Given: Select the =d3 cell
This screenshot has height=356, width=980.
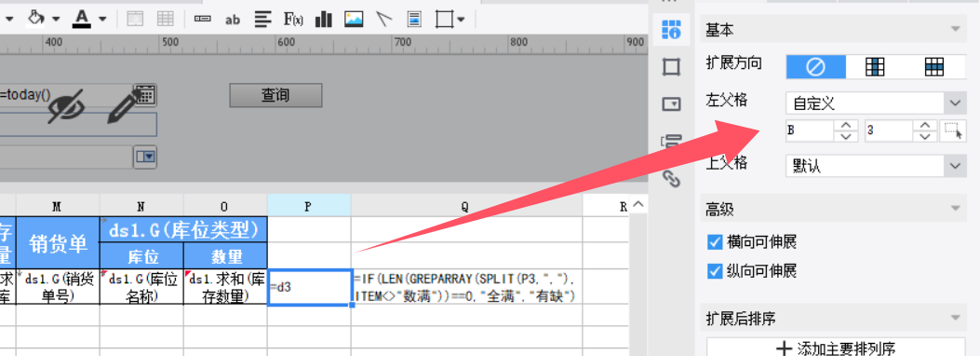Looking at the screenshot, I should (x=309, y=287).
